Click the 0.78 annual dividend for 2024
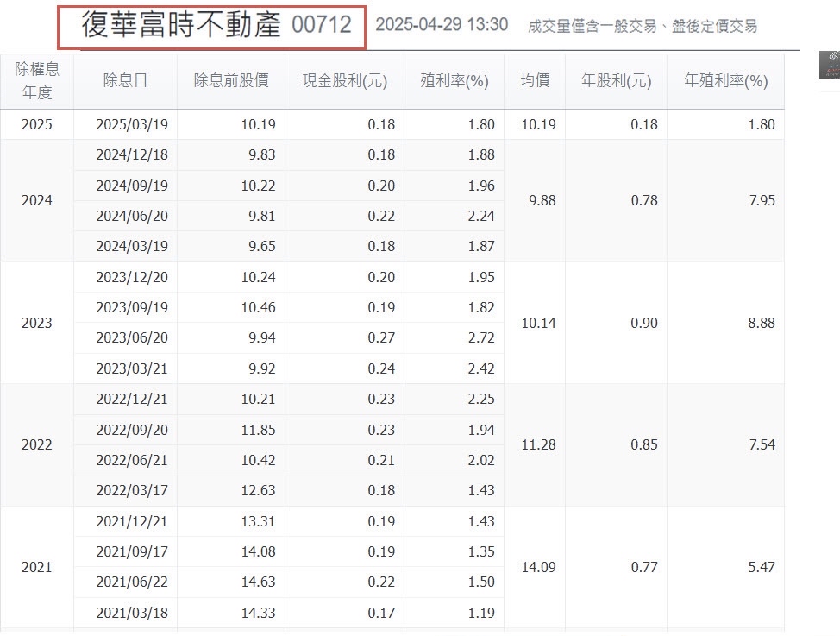 click(644, 200)
